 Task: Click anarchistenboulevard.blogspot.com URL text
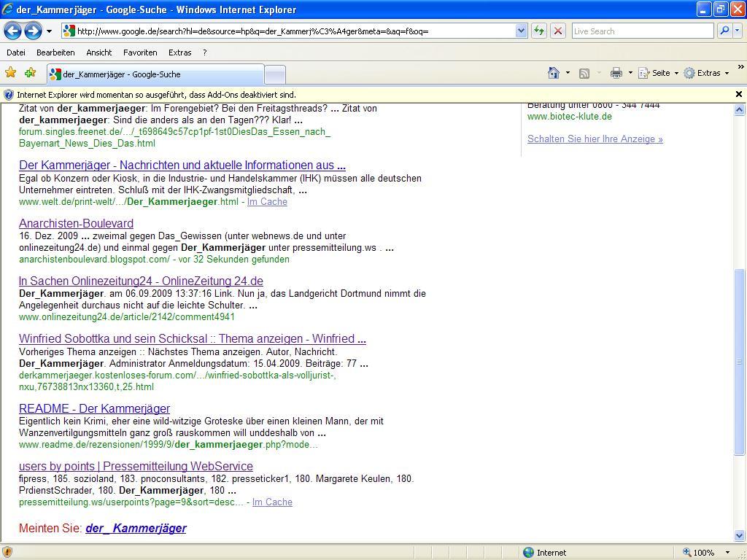tap(94, 260)
